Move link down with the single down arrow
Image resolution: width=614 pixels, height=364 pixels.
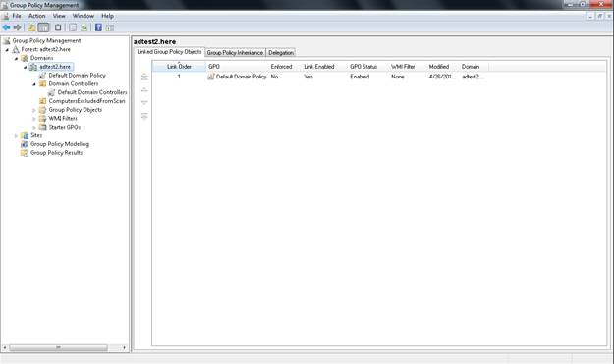point(144,102)
